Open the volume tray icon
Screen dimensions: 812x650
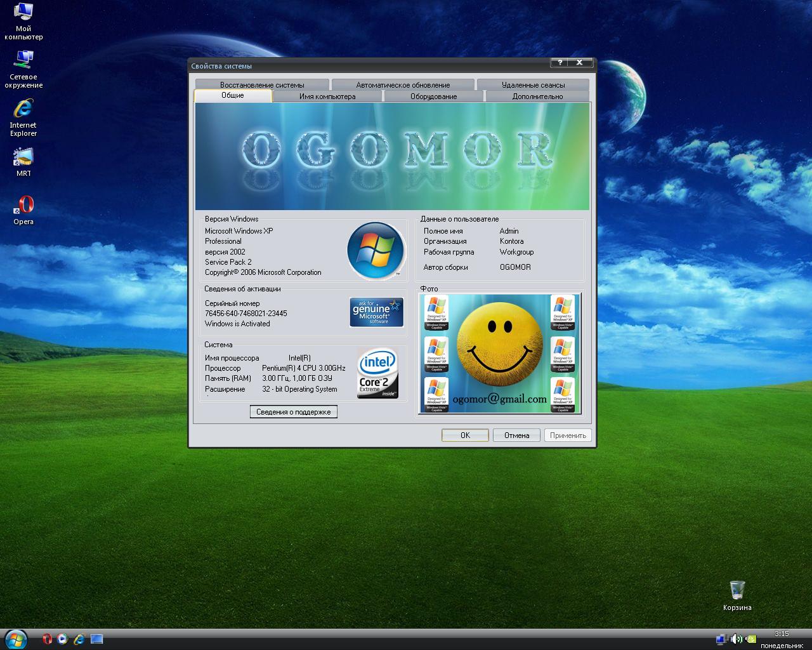pos(736,639)
